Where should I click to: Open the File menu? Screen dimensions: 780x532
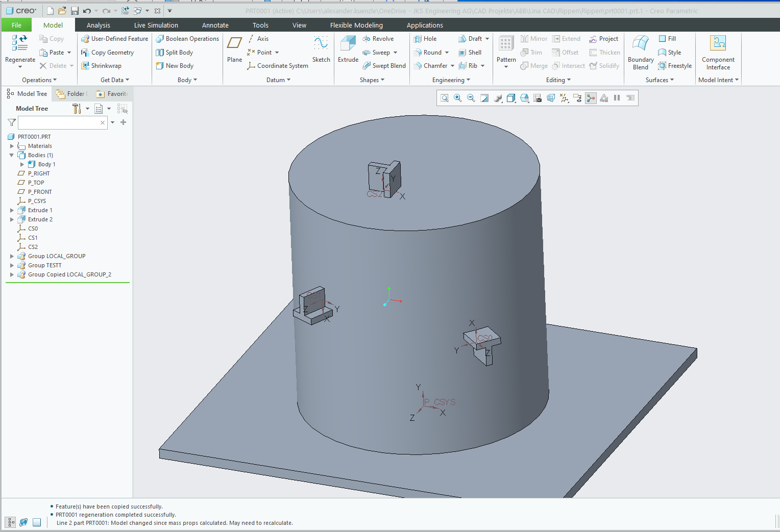point(16,25)
